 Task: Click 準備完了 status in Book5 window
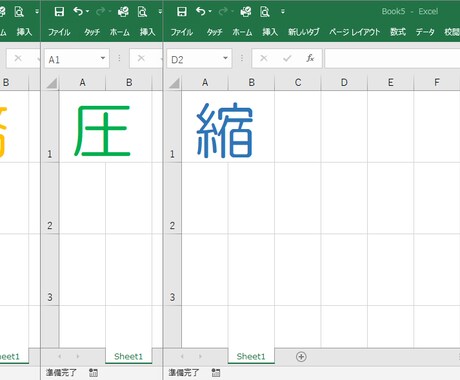tap(184, 373)
